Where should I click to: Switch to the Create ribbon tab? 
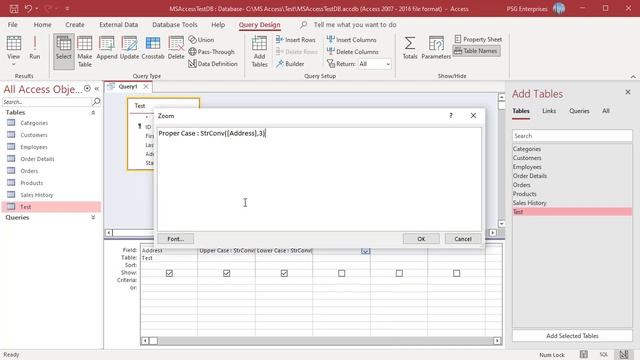[x=75, y=24]
